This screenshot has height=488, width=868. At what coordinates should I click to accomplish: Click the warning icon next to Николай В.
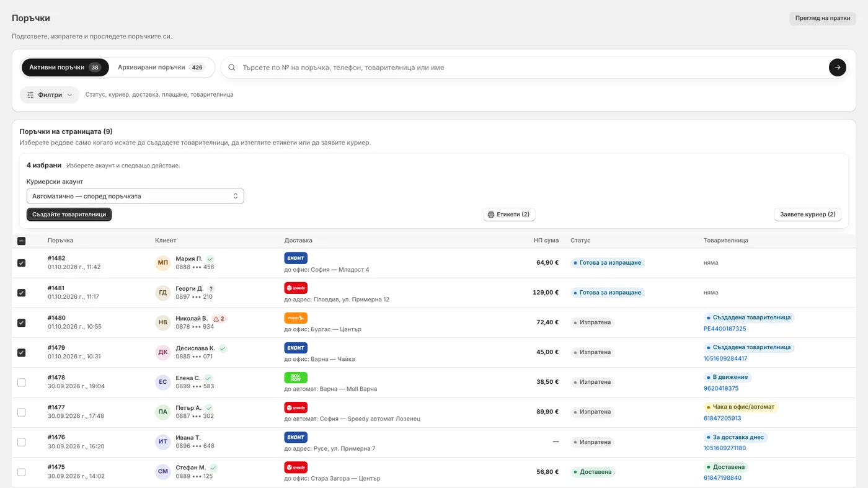[216, 319]
